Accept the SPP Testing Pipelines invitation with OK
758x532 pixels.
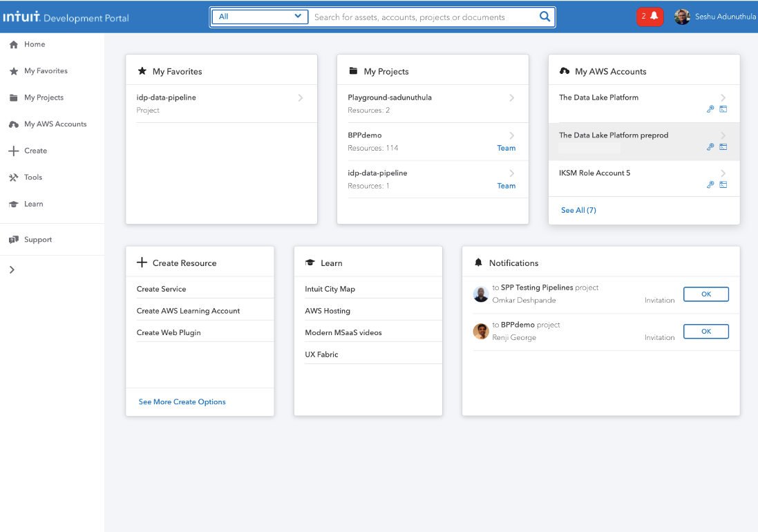pyautogui.click(x=705, y=294)
